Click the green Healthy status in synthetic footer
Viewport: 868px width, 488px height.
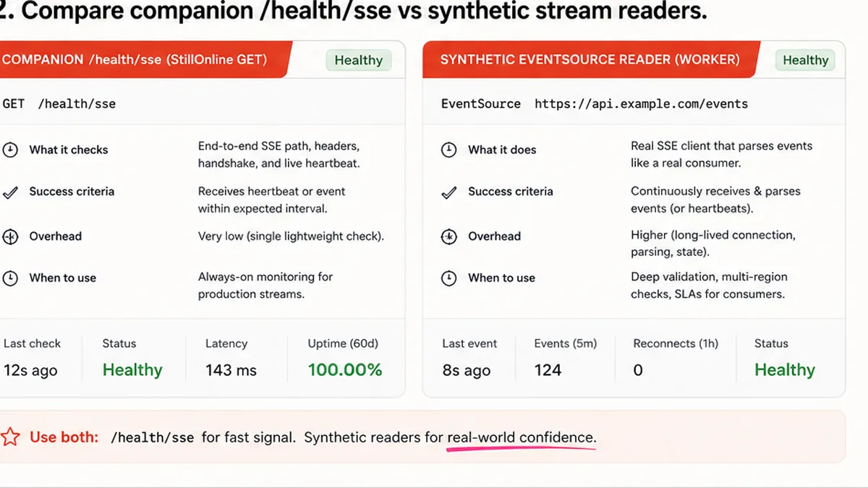785,370
